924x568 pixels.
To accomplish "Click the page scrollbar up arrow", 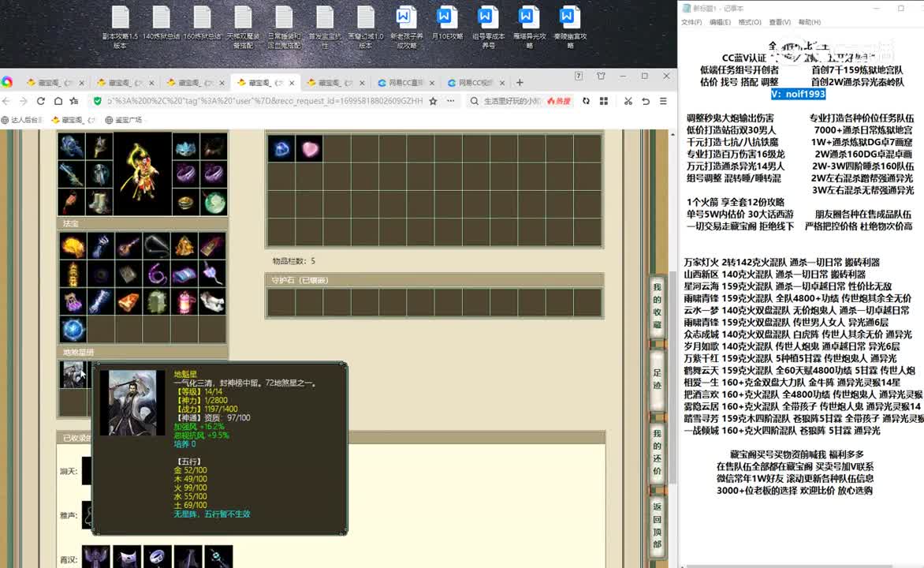I will (x=673, y=134).
